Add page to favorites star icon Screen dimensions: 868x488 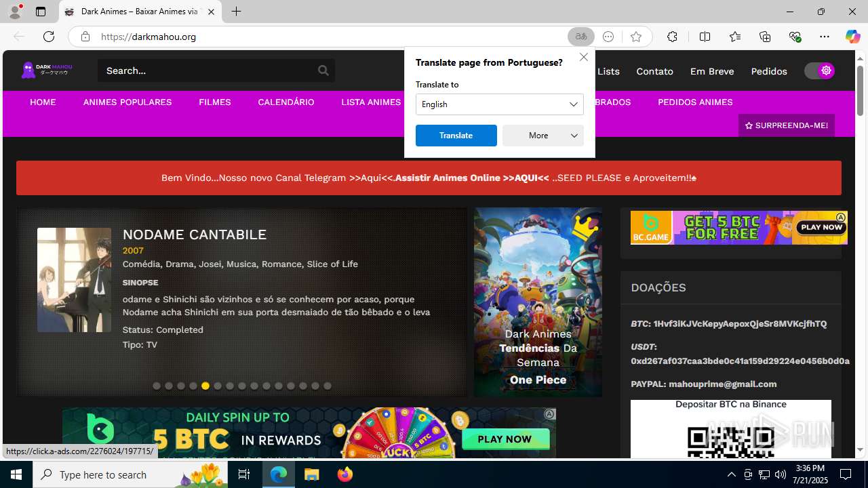635,37
